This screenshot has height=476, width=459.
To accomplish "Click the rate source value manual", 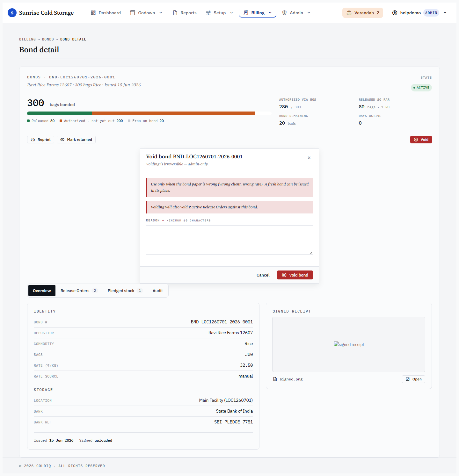I will click(x=245, y=376).
